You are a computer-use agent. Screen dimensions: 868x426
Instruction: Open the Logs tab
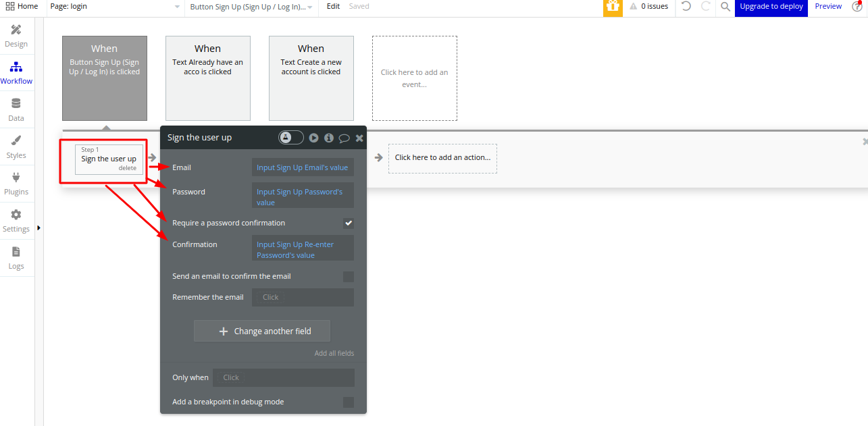click(16, 258)
